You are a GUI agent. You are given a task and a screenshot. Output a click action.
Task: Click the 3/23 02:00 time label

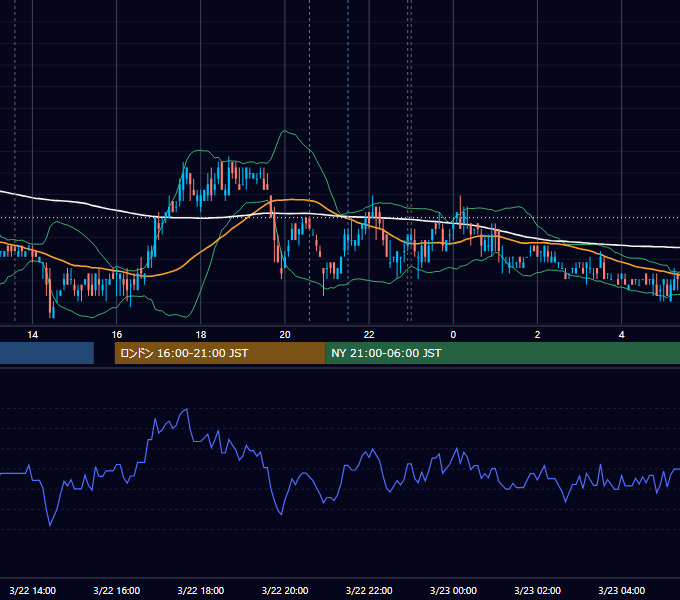pos(537,590)
